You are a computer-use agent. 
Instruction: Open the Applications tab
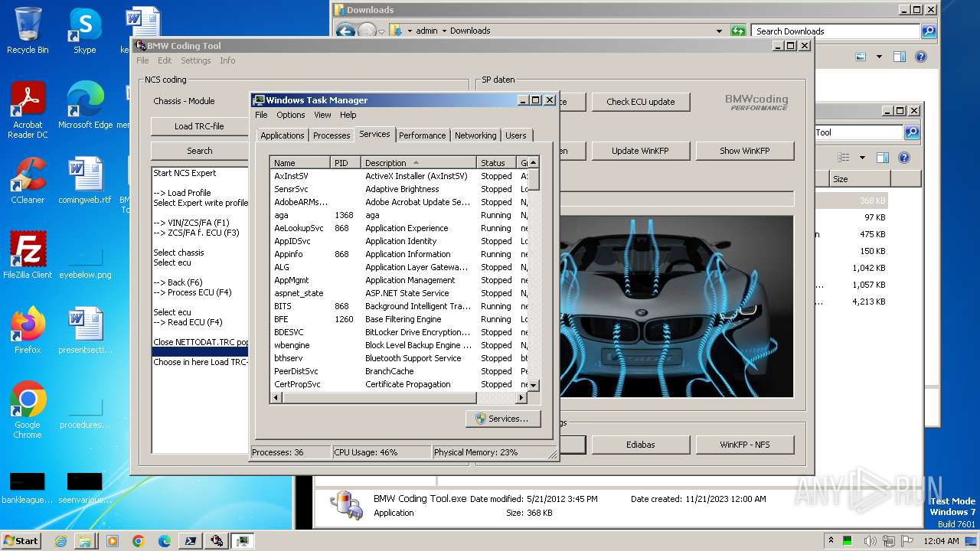(282, 135)
